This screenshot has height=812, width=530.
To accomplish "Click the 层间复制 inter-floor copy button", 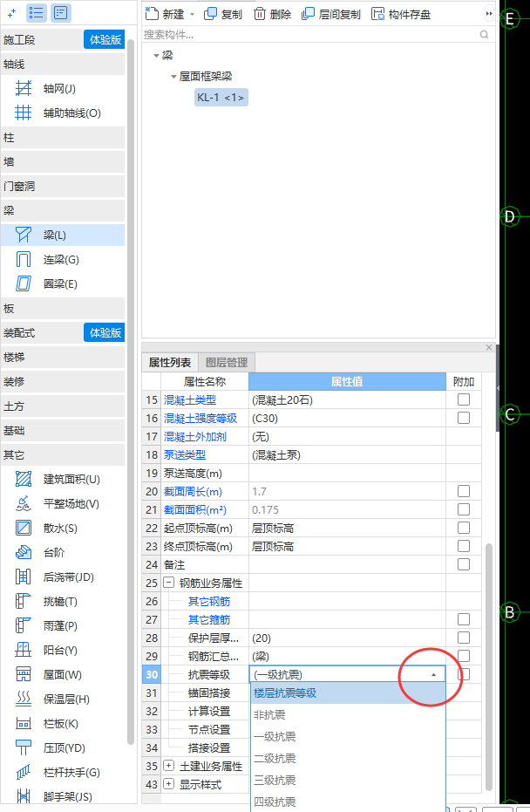I will [x=331, y=14].
